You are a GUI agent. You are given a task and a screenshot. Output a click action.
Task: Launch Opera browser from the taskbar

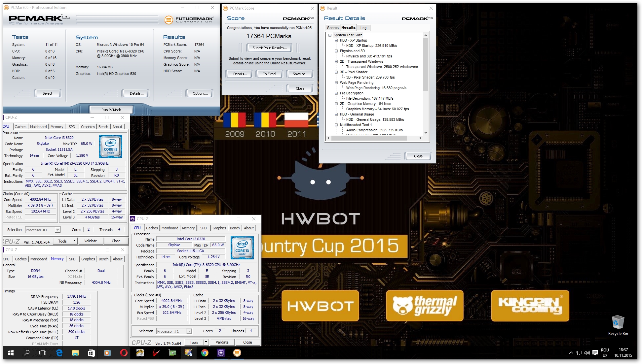click(x=124, y=353)
